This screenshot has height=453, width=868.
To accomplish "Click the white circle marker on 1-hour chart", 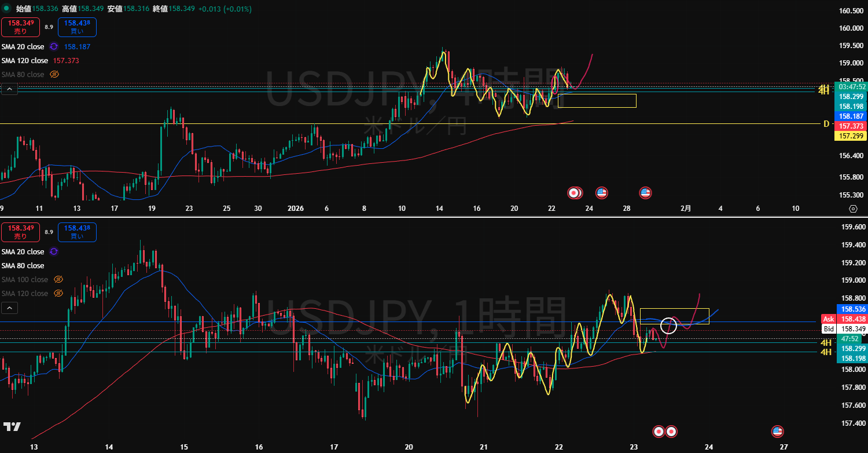I will [x=668, y=326].
